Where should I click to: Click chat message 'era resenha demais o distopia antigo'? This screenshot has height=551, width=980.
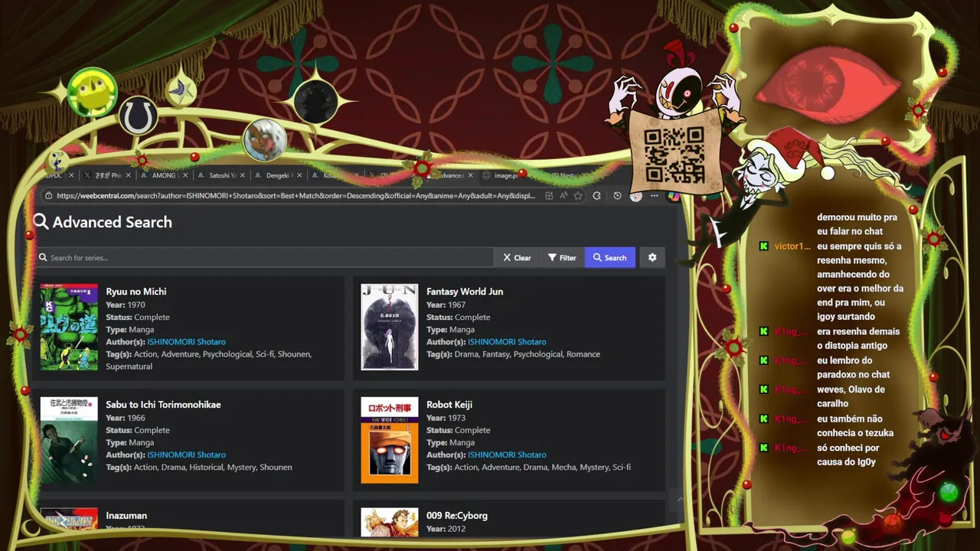[858, 338]
